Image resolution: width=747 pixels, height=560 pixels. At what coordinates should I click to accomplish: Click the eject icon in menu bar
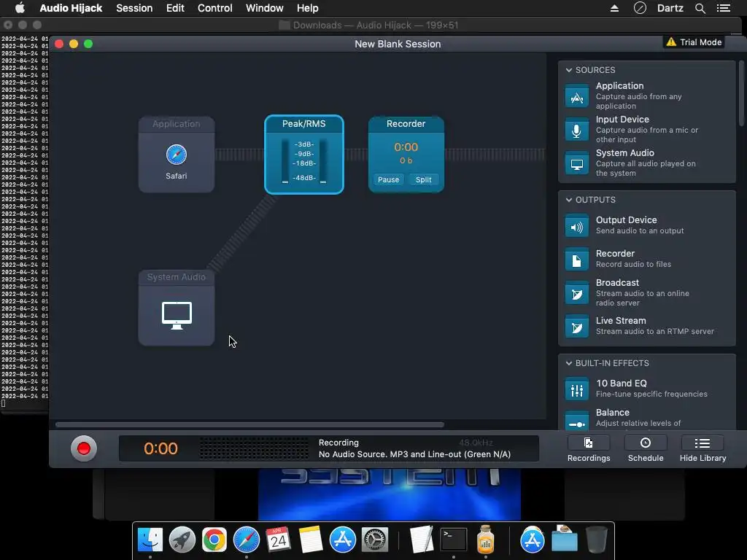(x=614, y=8)
